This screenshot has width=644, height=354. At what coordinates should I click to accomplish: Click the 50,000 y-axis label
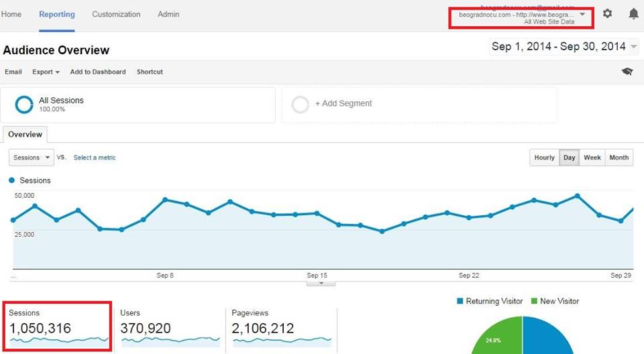pos(24,196)
